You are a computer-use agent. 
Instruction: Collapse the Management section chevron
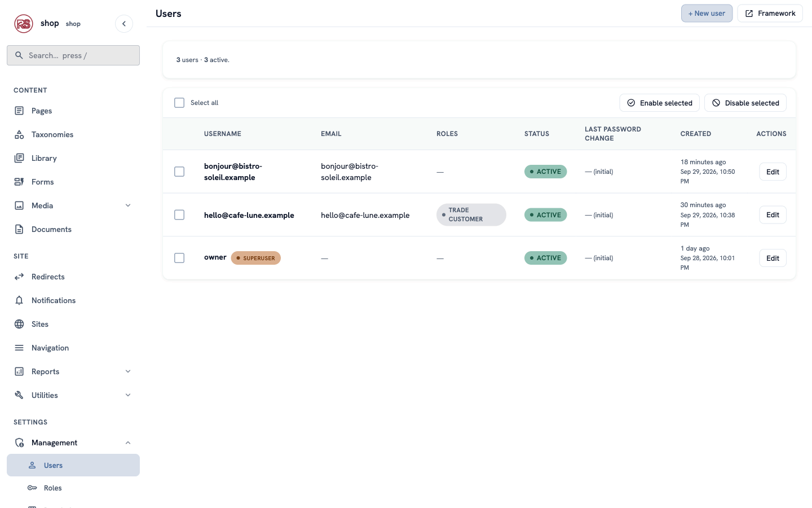tap(128, 443)
